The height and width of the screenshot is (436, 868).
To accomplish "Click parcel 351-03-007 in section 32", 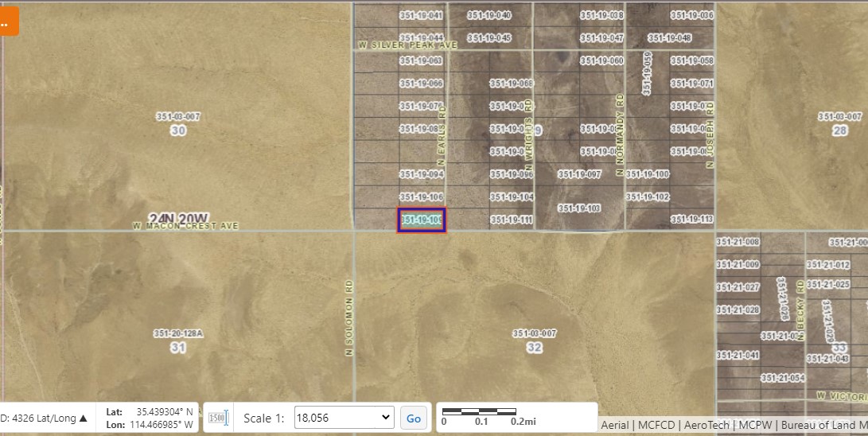I will click(534, 333).
